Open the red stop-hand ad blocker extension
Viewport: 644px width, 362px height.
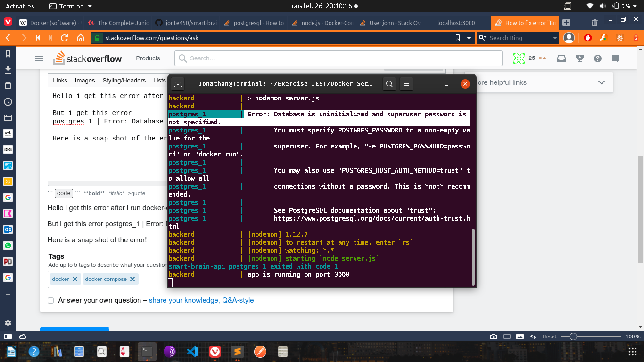pyautogui.click(x=588, y=38)
